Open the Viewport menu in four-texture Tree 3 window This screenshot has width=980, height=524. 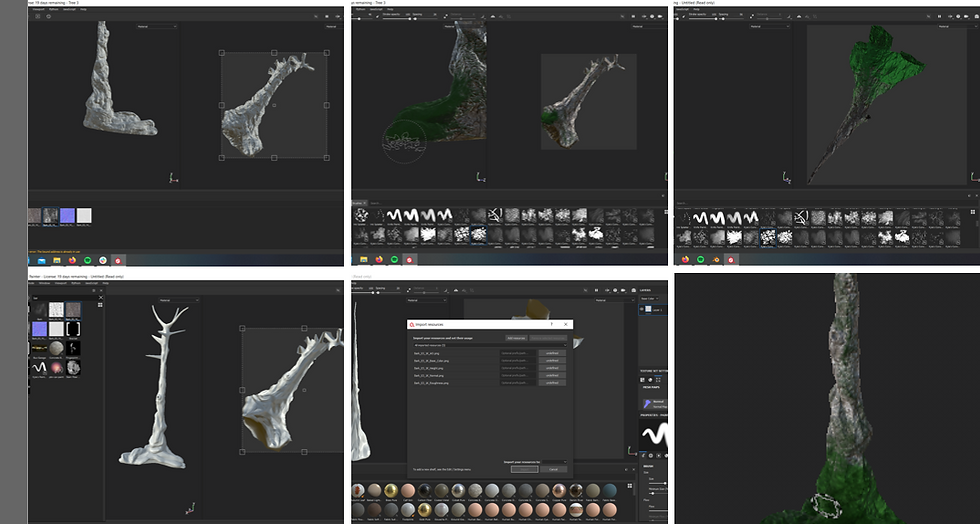coord(39,9)
